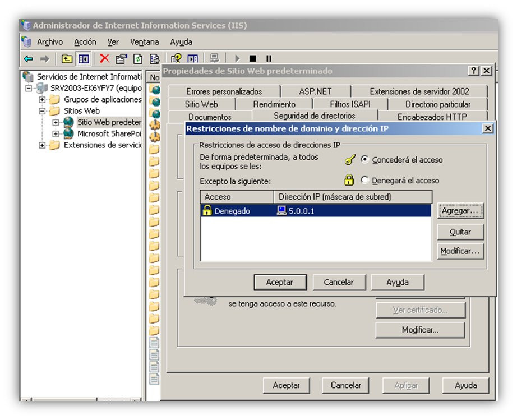Click Ayuda in the Propiedades window
Image resolution: width=517 pixels, height=420 pixels.
click(x=465, y=385)
